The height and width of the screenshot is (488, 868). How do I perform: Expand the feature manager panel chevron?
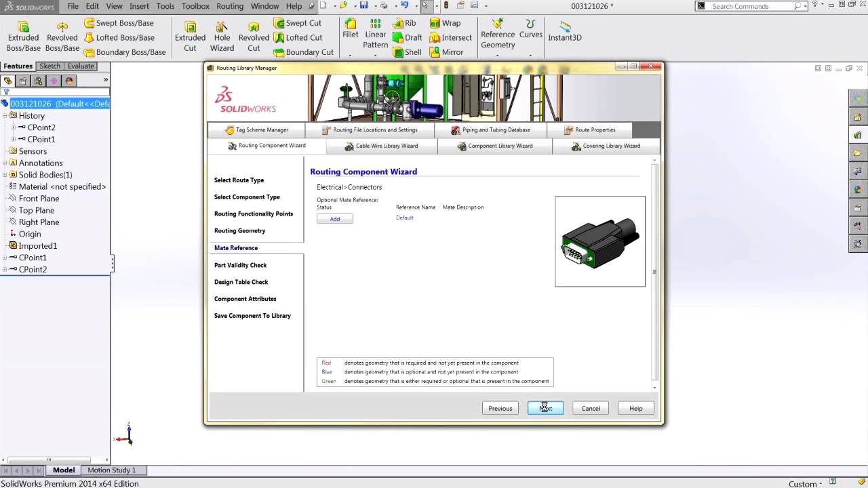coord(105,80)
